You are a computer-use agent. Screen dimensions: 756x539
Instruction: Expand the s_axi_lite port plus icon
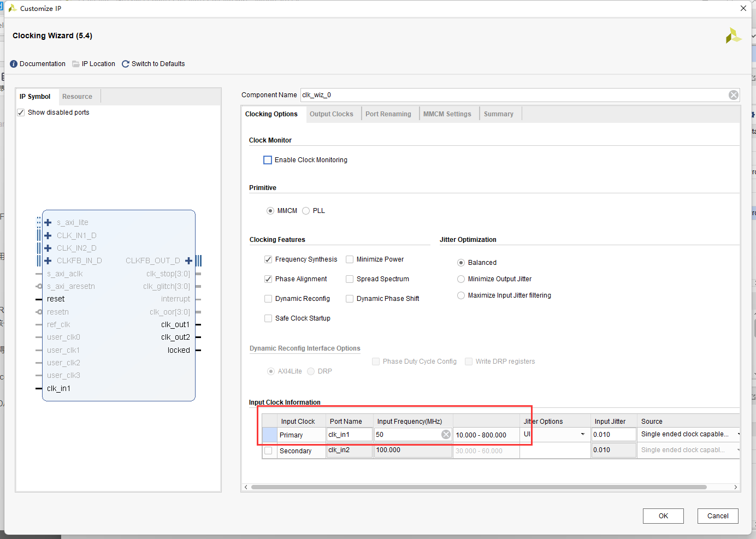coord(48,222)
